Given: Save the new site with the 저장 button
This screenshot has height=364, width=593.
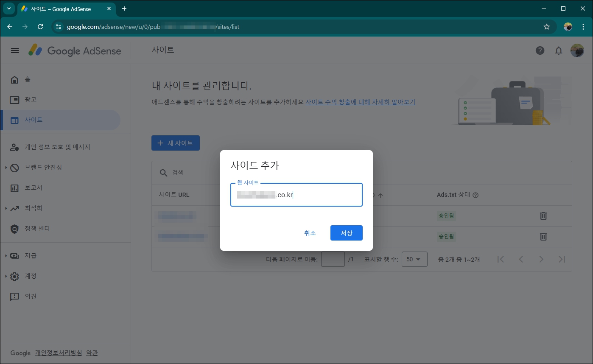Looking at the screenshot, I should coord(346,232).
